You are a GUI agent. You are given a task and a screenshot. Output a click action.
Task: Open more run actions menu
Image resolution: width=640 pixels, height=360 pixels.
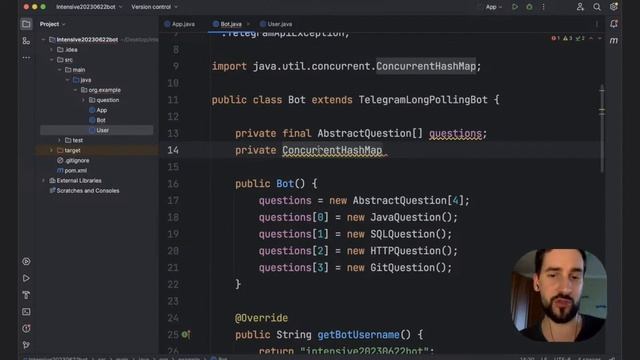click(543, 7)
